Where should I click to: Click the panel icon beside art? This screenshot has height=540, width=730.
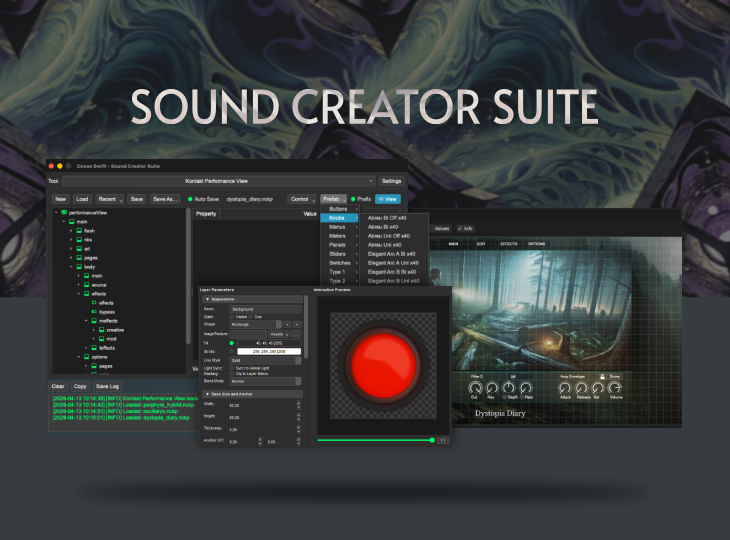(x=79, y=249)
